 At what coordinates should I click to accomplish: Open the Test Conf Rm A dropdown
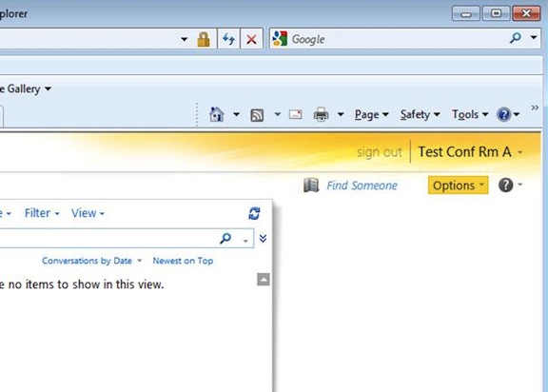470,152
